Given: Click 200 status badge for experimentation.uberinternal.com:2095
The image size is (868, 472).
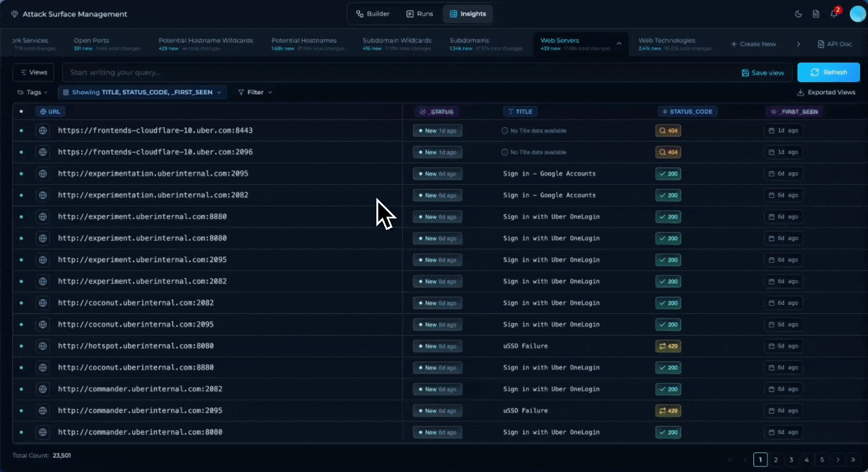Looking at the screenshot, I should (668, 174).
